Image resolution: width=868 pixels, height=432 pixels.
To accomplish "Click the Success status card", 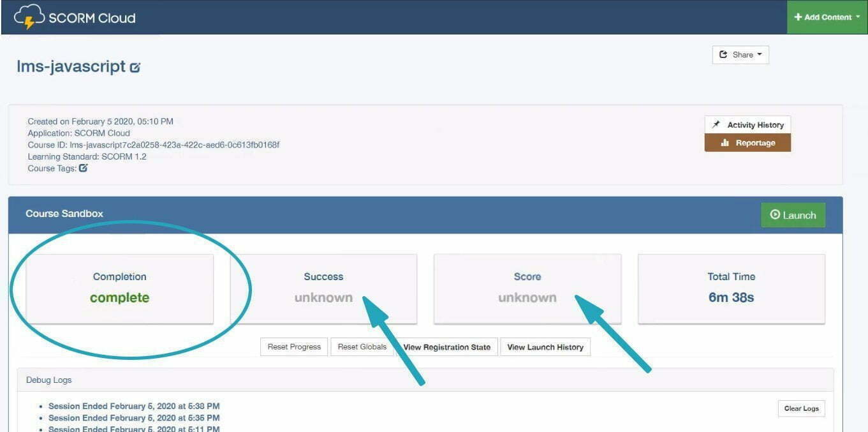I will (x=323, y=288).
